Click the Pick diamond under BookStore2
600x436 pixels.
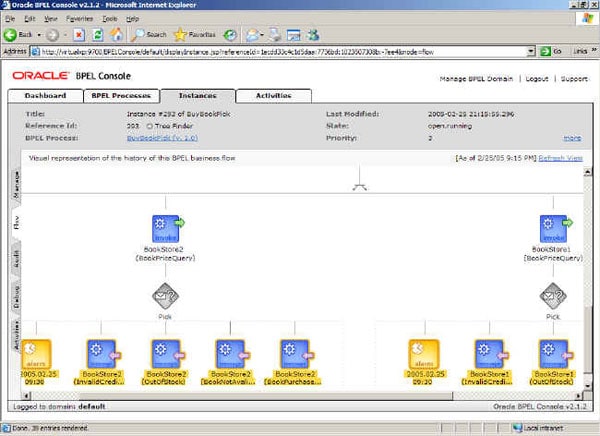(165, 296)
